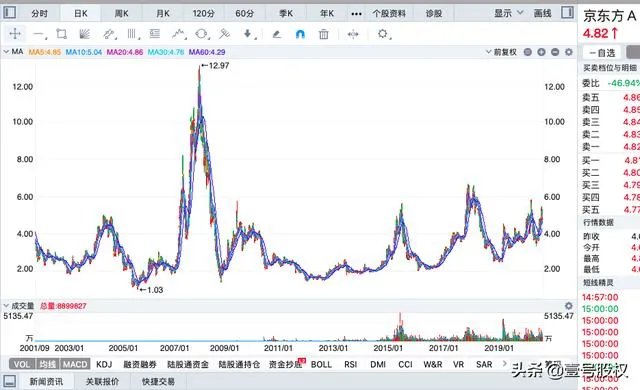This screenshot has width=640, height=390.
Task: Toggle the blue magnet snap tool
Action: (x=300, y=34)
